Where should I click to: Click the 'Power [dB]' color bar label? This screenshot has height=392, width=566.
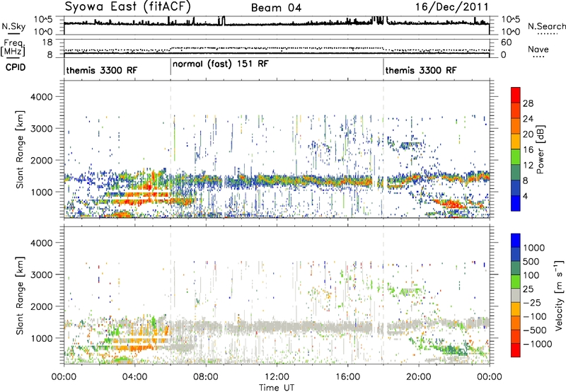click(x=540, y=149)
